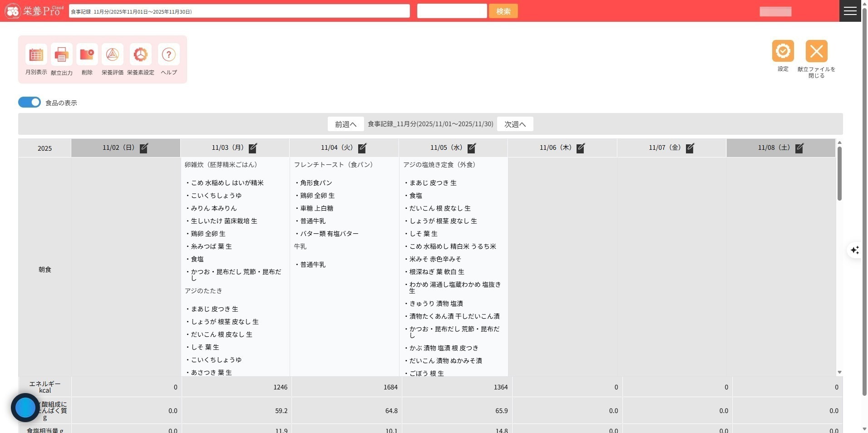
Task: Click the empty search input field
Action: point(452,11)
